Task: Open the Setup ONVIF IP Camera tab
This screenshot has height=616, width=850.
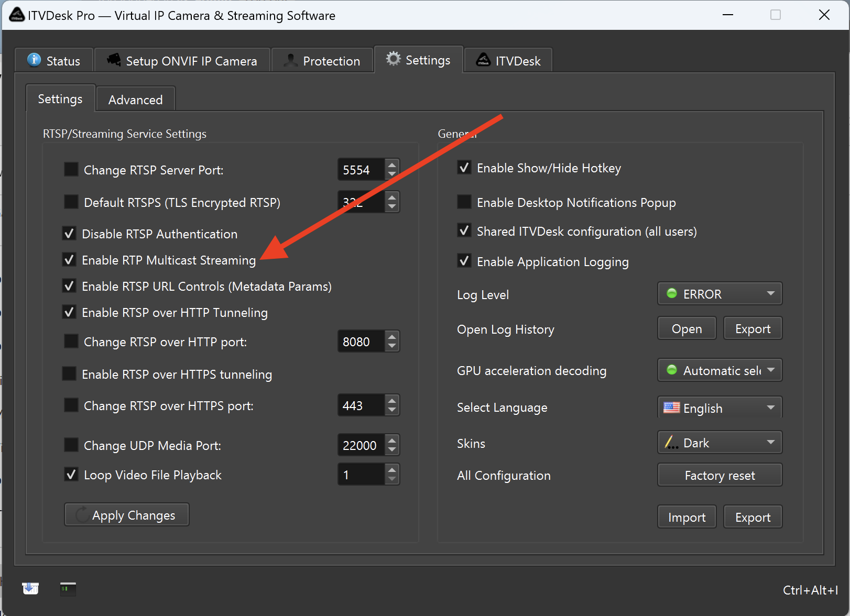Action: click(x=182, y=61)
